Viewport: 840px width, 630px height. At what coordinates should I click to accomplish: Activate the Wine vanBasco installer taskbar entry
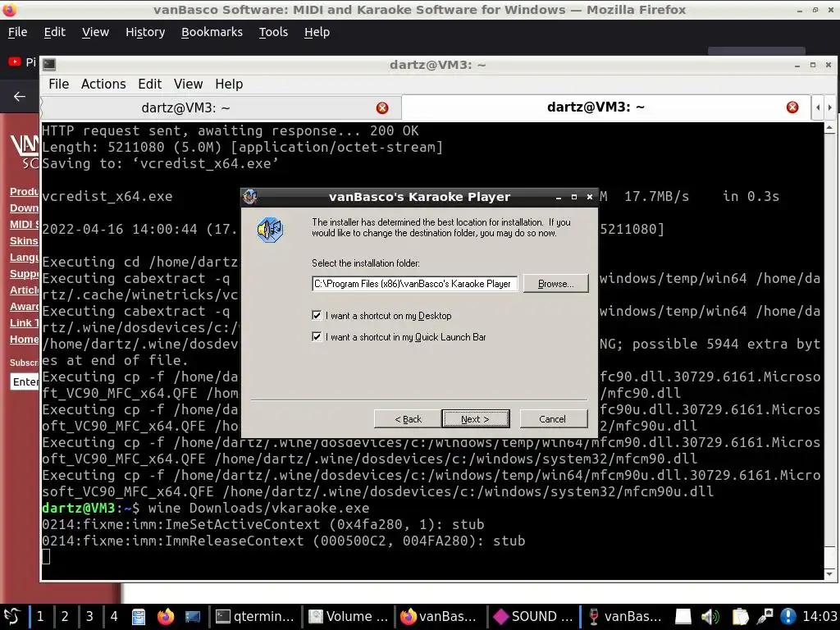coord(625,617)
